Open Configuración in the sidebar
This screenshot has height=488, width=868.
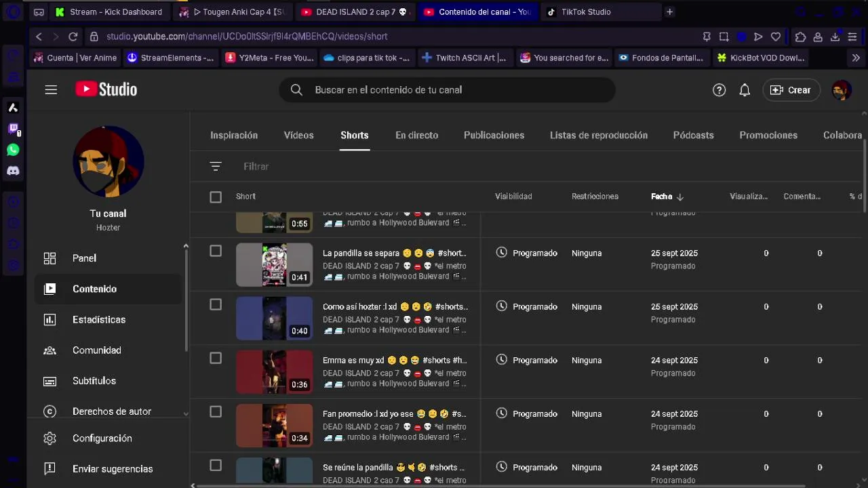click(108, 439)
